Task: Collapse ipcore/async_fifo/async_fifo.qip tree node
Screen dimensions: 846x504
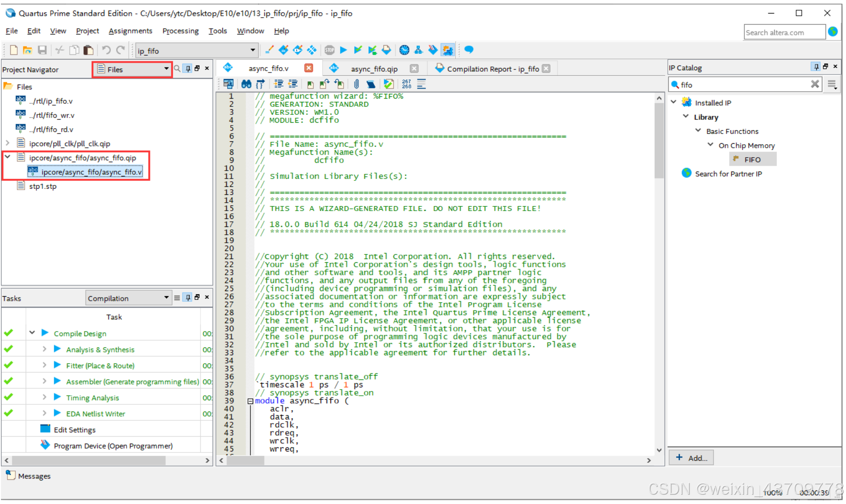Action: (x=7, y=157)
